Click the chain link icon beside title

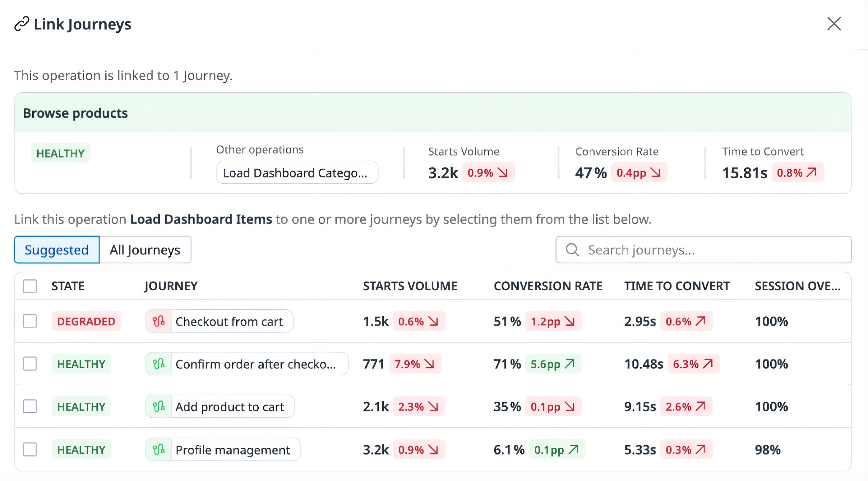22,24
